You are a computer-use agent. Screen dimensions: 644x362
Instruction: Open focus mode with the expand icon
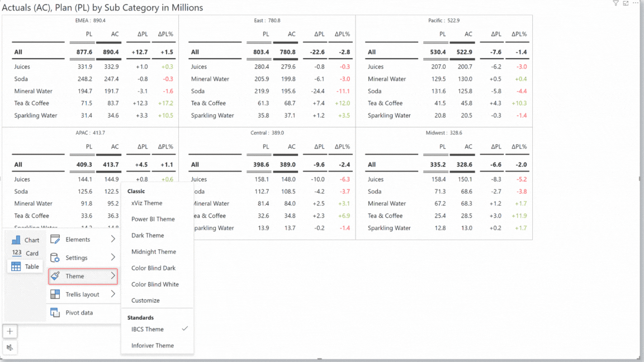(626, 3)
